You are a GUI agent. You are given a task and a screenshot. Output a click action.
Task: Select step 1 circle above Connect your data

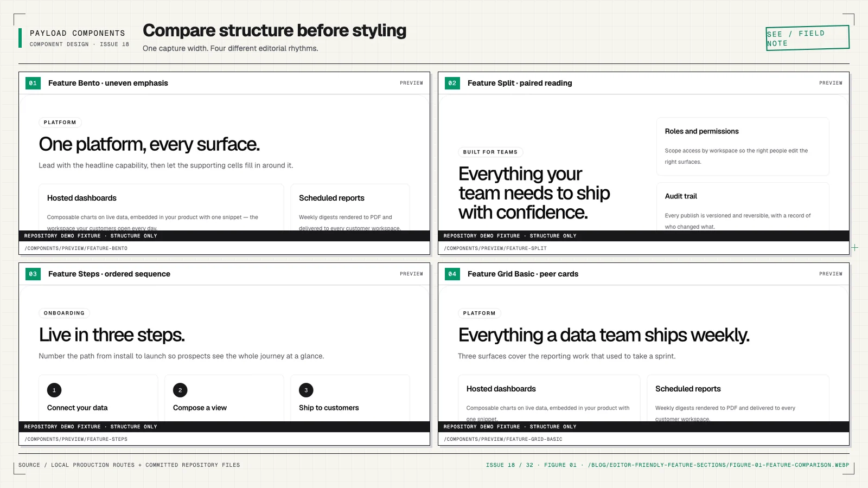click(54, 390)
